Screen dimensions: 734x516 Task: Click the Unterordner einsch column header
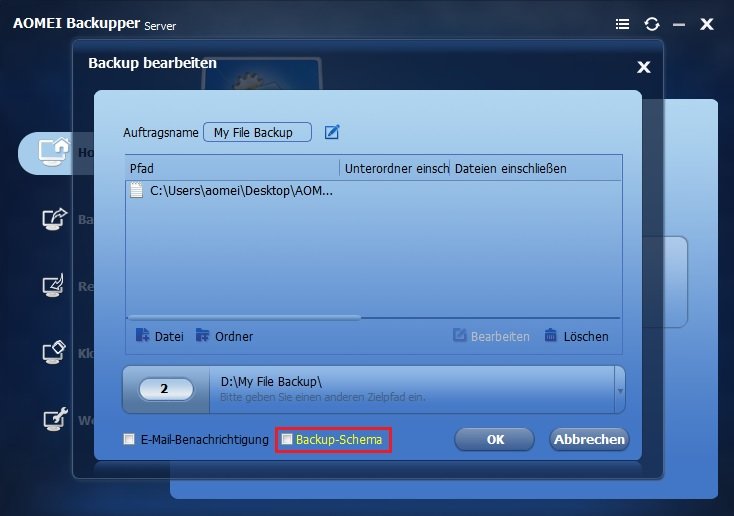tap(395, 168)
